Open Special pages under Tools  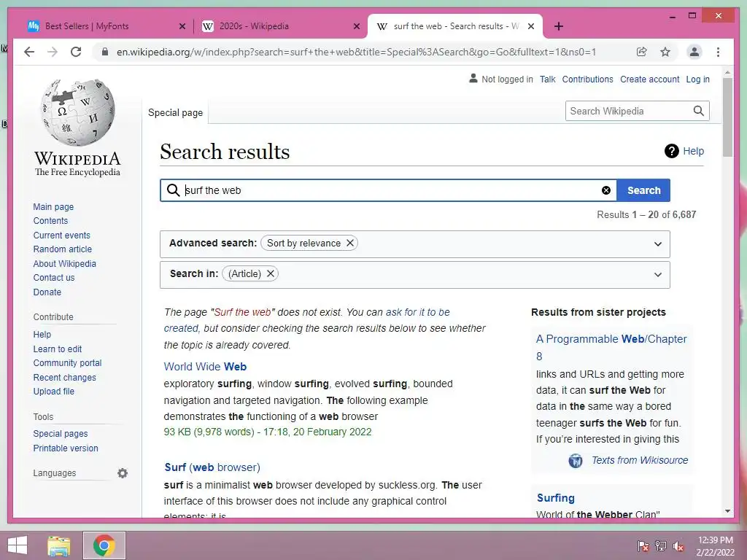[x=61, y=434]
